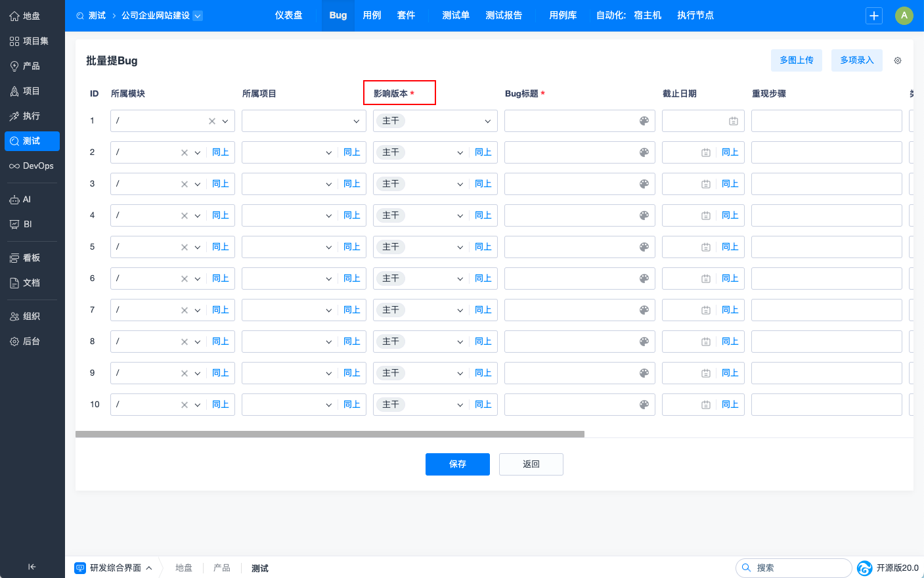Viewport: 924px width, 578px height.
Task: Open DevOps in the sidebar
Action: coord(32,166)
